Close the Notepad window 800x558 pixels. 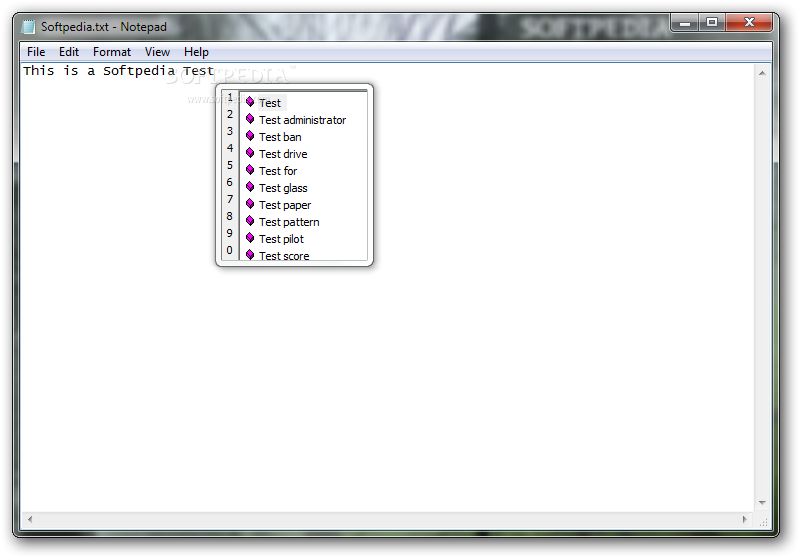pos(749,22)
